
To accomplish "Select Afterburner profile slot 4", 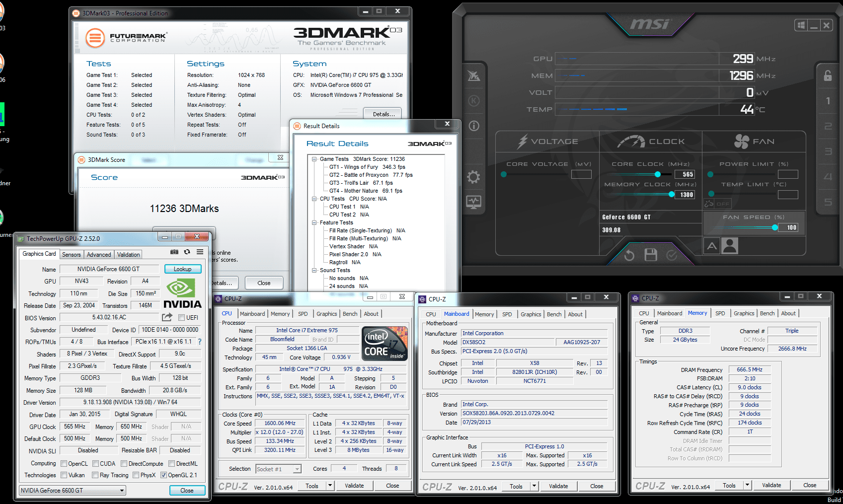I will click(828, 177).
